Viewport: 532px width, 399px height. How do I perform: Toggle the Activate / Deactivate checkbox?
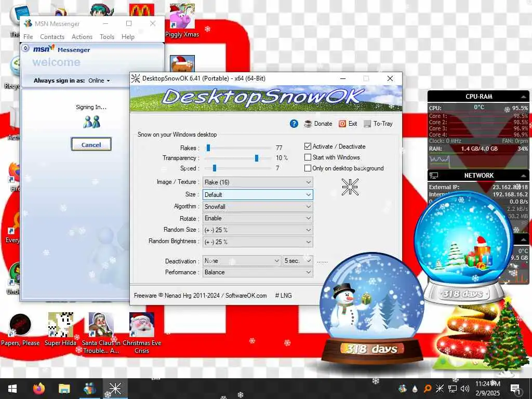[308, 146]
